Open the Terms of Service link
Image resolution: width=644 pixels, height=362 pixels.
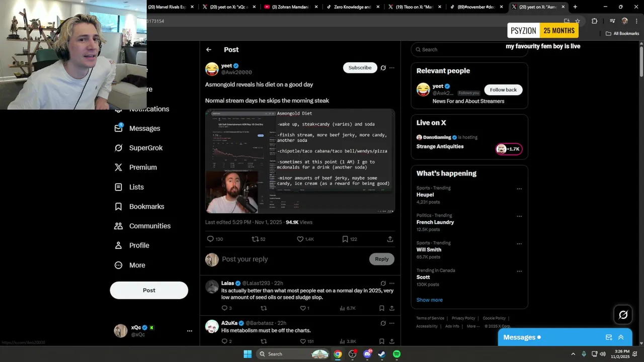click(430, 318)
